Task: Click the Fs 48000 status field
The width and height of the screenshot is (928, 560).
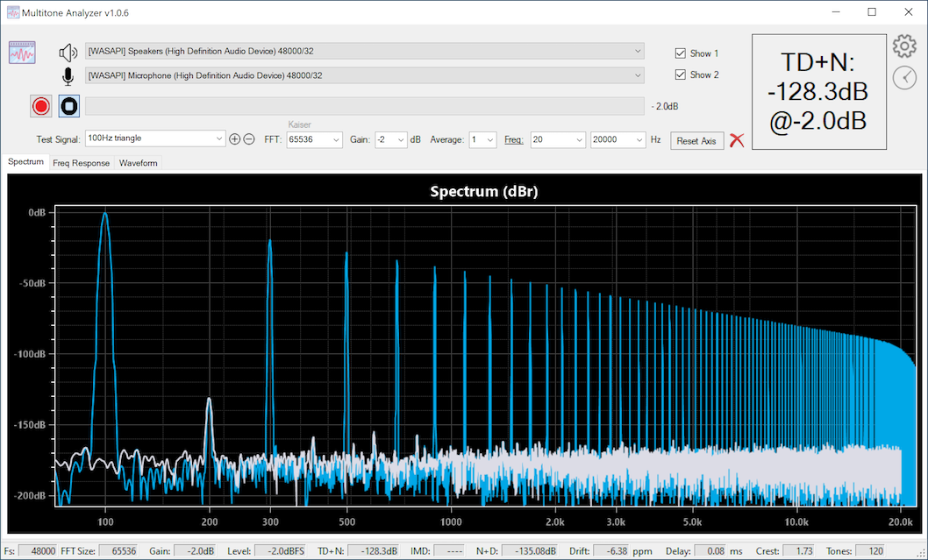Action: [x=39, y=550]
